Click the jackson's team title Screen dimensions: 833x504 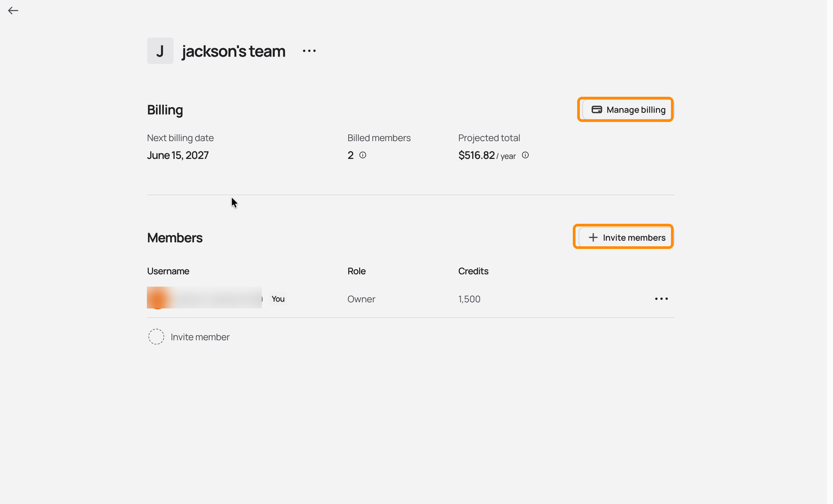click(x=234, y=51)
